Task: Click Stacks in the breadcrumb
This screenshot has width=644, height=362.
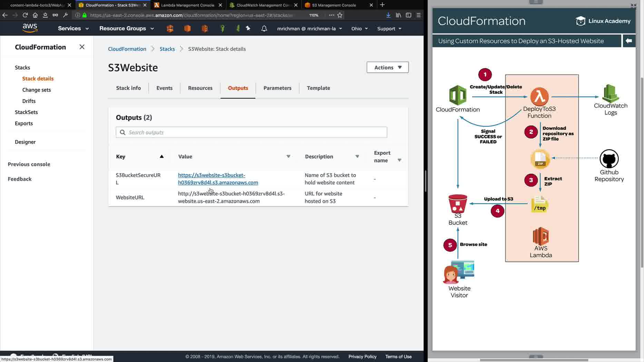Action: 167,49
